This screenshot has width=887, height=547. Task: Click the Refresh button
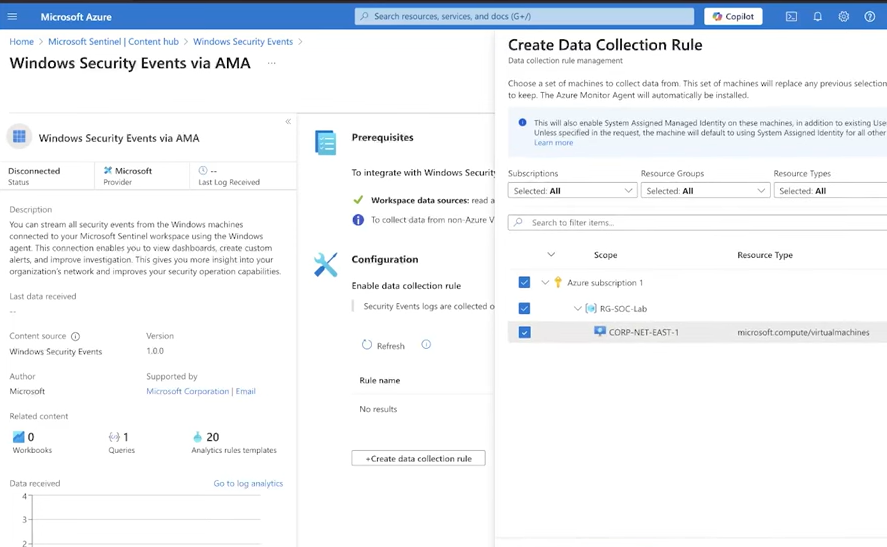384,345
